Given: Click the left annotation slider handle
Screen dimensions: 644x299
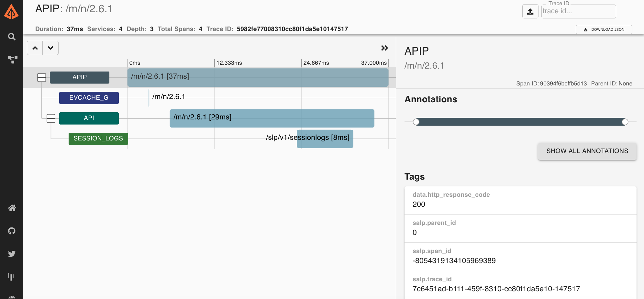Looking at the screenshot, I should pyautogui.click(x=416, y=122).
